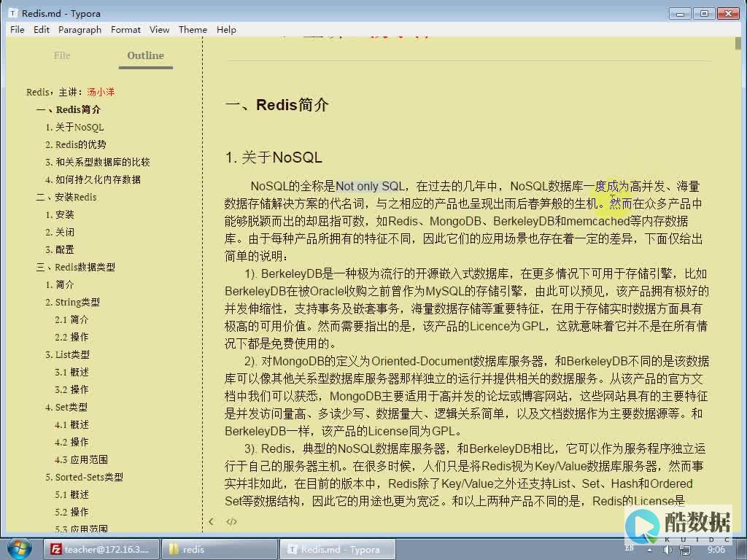This screenshot has height=560, width=747.
Task: Click the Windows Start orb
Action: [x=20, y=549]
